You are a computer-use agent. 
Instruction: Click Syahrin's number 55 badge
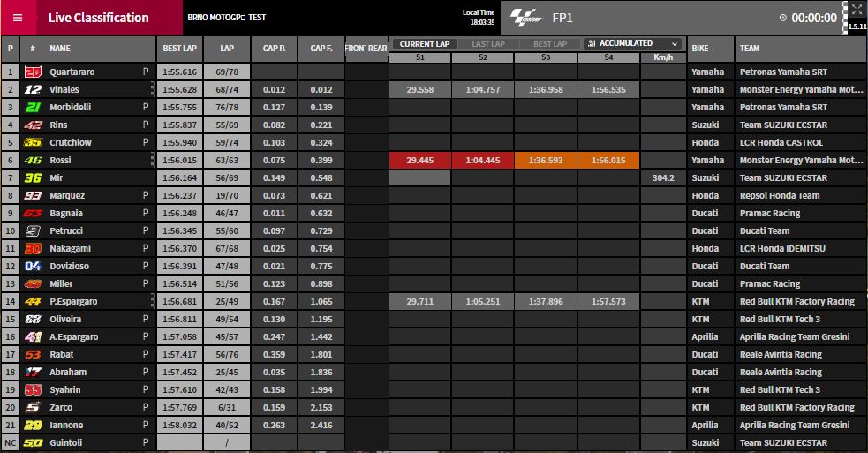33,390
